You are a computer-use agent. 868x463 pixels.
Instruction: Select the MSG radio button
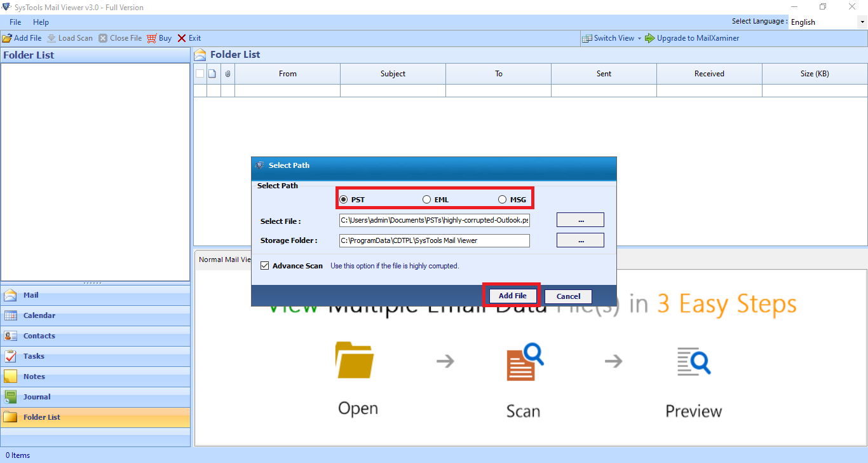click(503, 200)
